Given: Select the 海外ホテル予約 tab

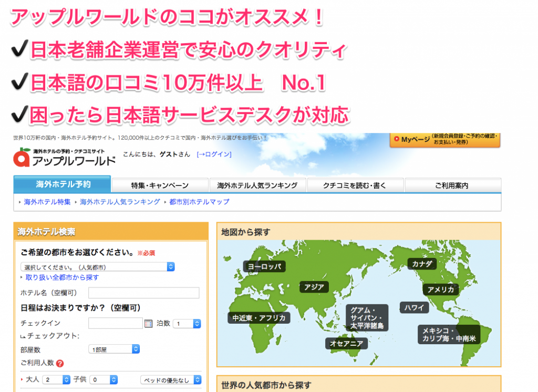Looking at the screenshot, I should (x=63, y=184).
